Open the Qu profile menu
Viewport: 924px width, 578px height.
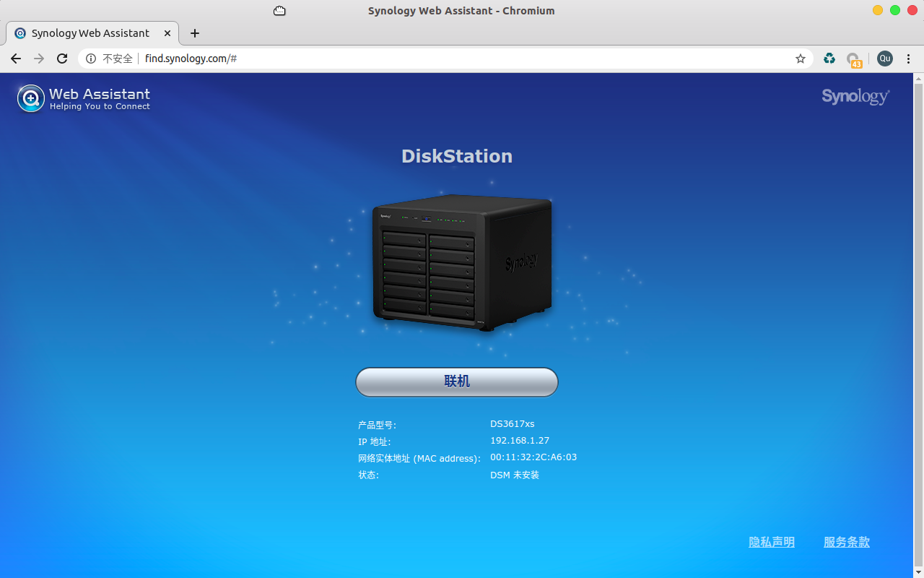tap(884, 59)
